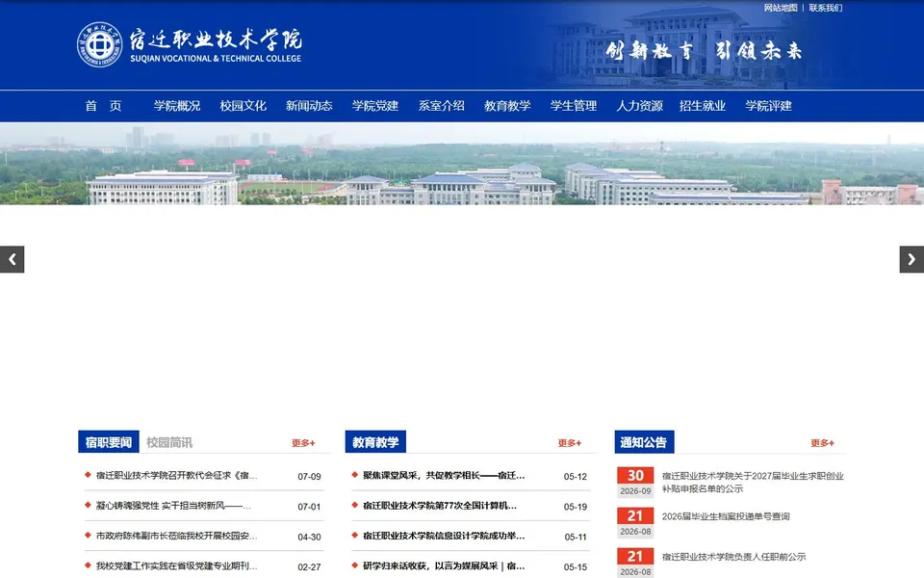
Task: Open 学院评建 menu
Action: [x=768, y=106]
